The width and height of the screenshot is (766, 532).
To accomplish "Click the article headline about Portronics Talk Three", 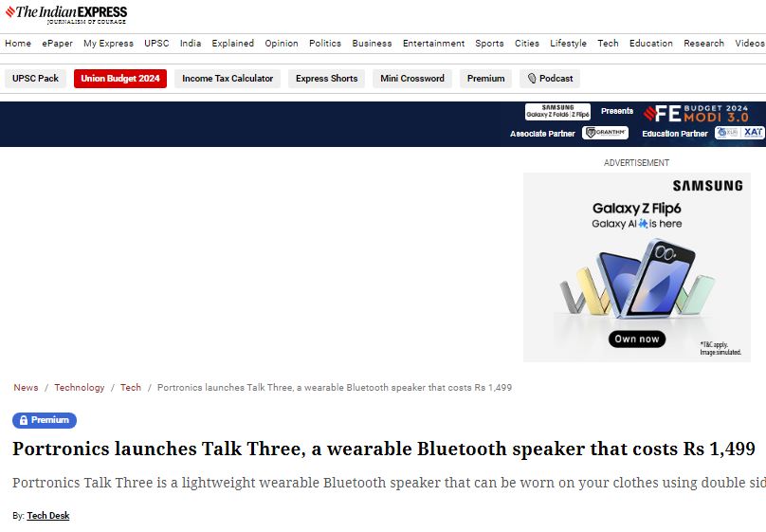I will (384, 449).
